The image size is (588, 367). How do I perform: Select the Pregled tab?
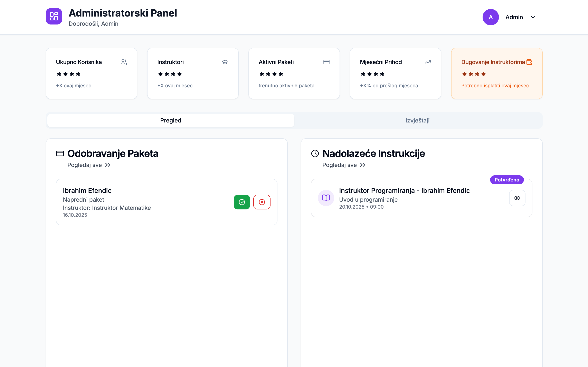(171, 120)
